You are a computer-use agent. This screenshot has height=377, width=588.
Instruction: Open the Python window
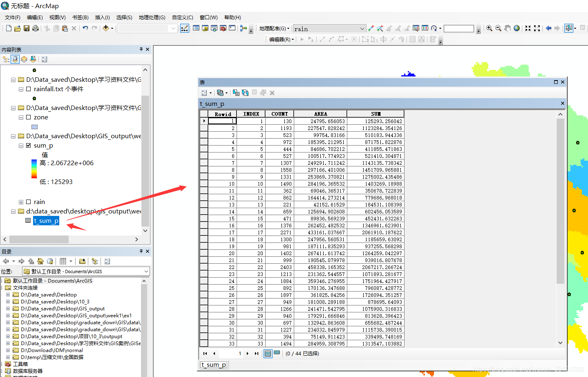click(232, 28)
